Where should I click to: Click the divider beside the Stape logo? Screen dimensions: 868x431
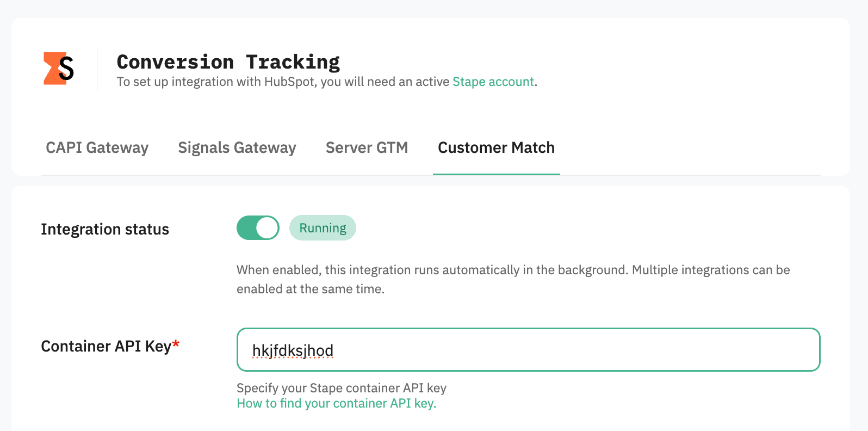(x=97, y=69)
